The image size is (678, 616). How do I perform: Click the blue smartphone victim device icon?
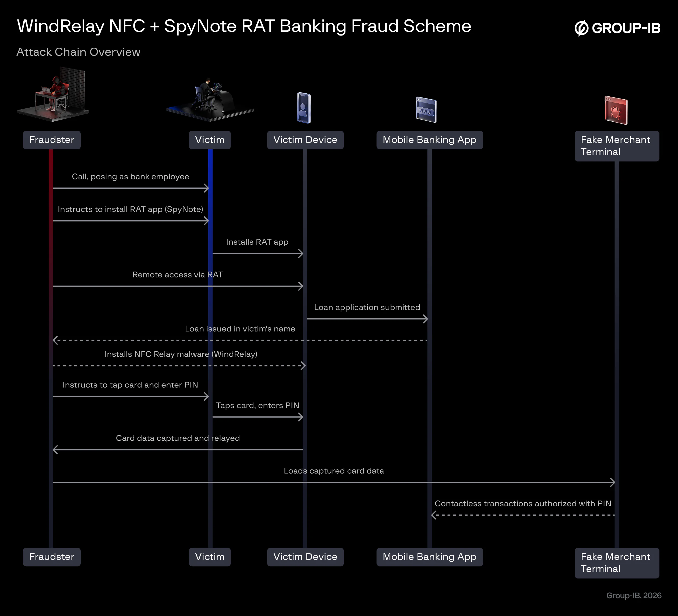tap(304, 108)
